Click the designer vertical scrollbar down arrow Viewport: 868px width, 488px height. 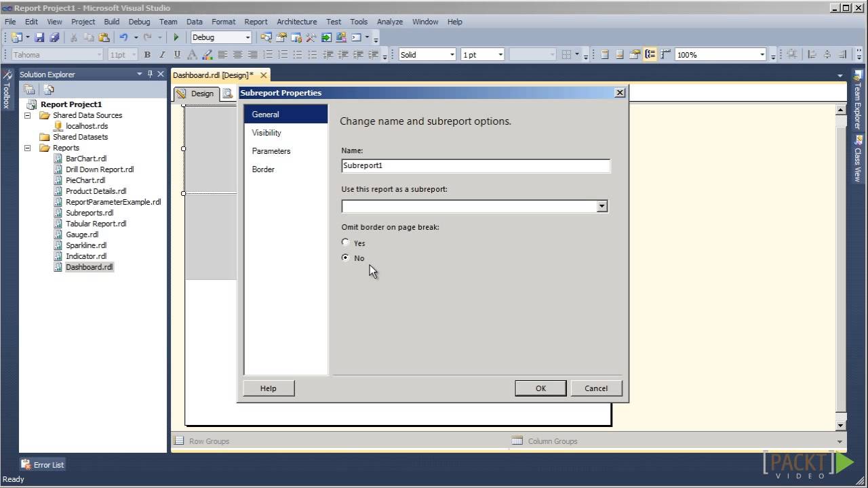pos(841,426)
